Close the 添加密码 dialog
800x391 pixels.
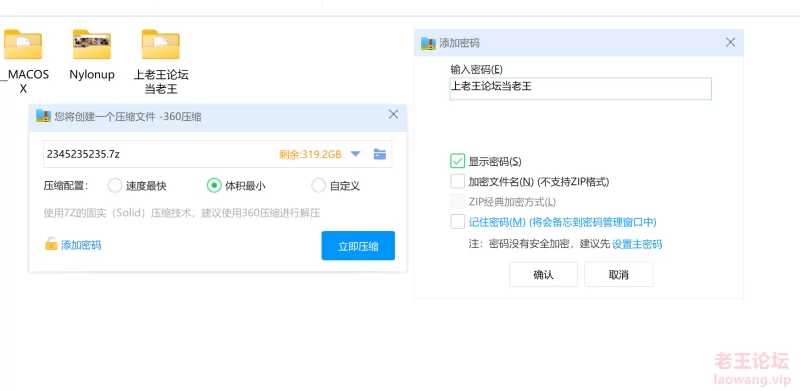(x=731, y=42)
